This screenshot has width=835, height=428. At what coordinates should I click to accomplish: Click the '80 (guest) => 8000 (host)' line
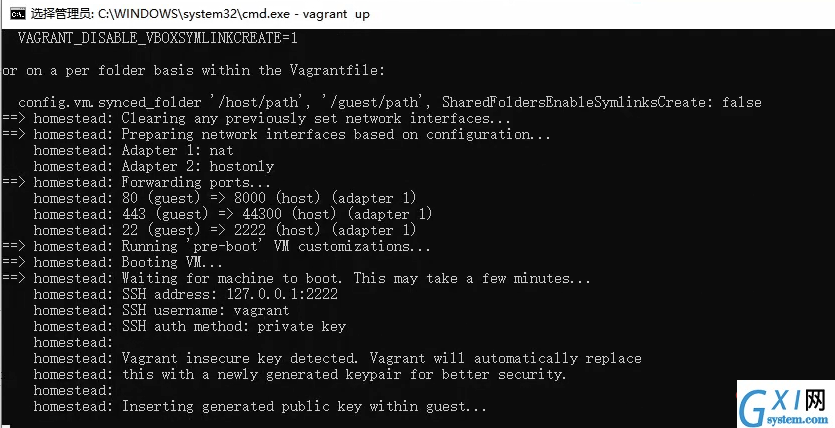pos(225,198)
